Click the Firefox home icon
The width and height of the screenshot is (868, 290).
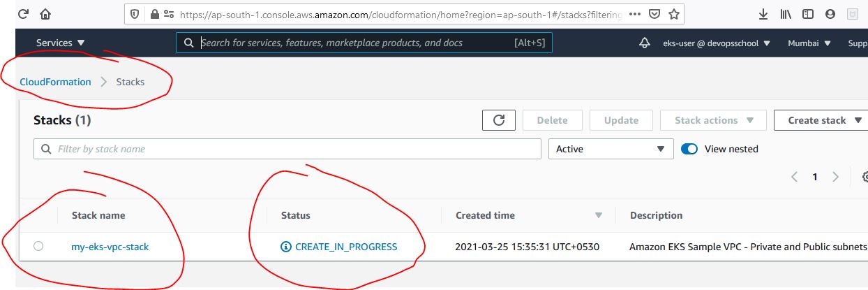tap(45, 14)
